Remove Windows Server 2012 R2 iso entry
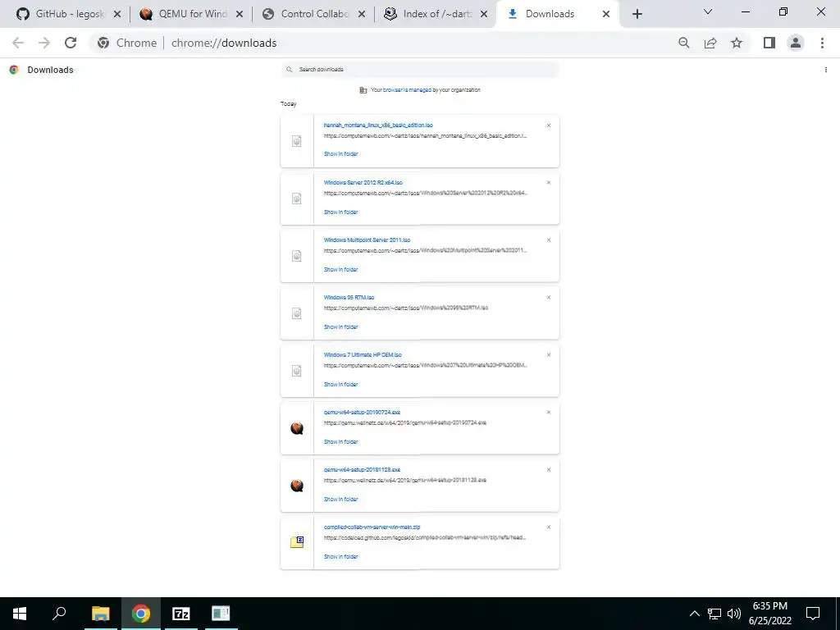The image size is (840, 630). [x=549, y=183]
